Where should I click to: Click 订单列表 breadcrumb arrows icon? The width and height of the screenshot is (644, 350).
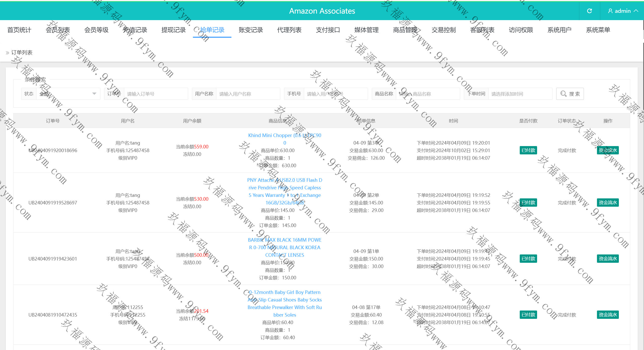[8, 53]
